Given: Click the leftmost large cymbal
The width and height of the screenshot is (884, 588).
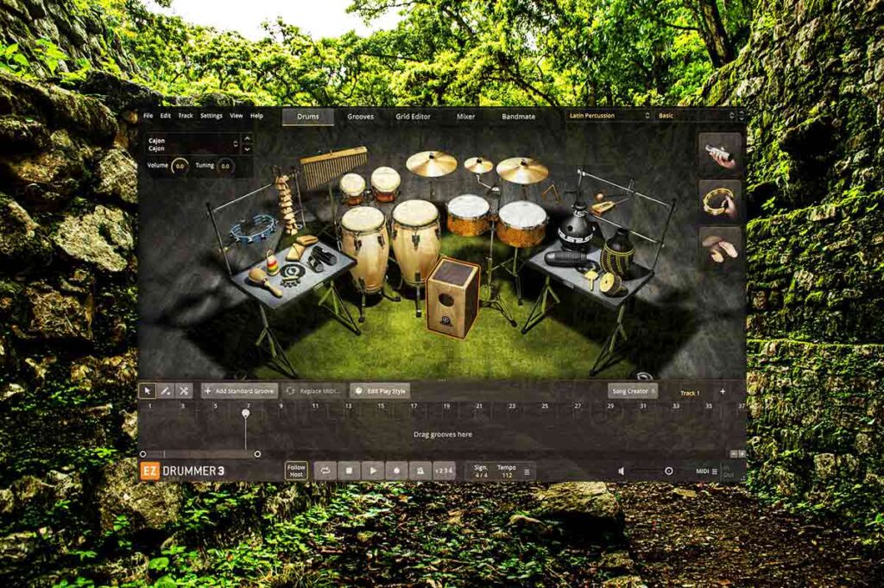Looking at the screenshot, I should 432,163.
